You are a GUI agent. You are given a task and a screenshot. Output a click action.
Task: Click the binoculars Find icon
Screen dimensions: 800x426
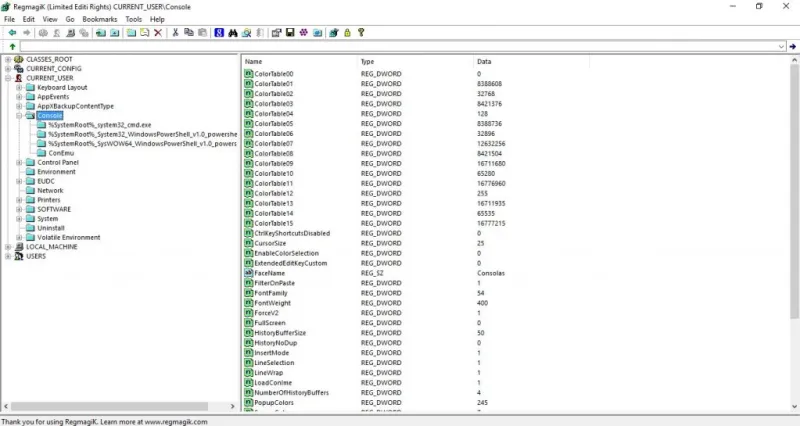233,32
